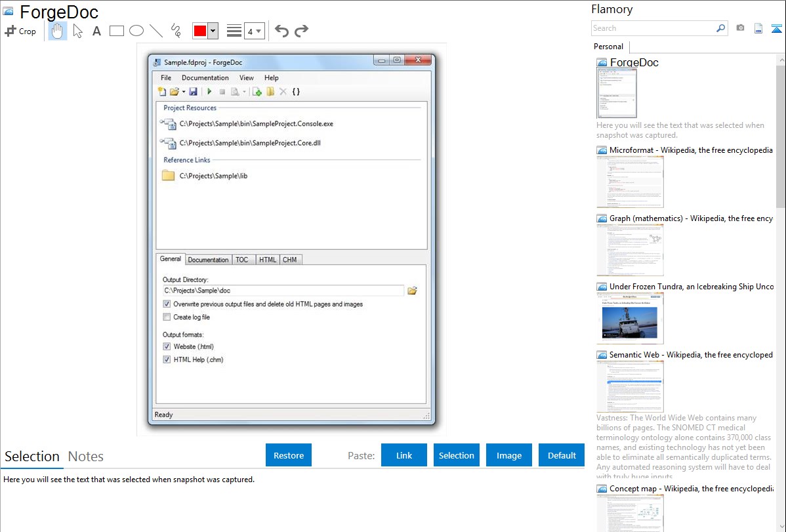Click the green build arrow in ForgeDoc
786x532 pixels.
point(209,92)
